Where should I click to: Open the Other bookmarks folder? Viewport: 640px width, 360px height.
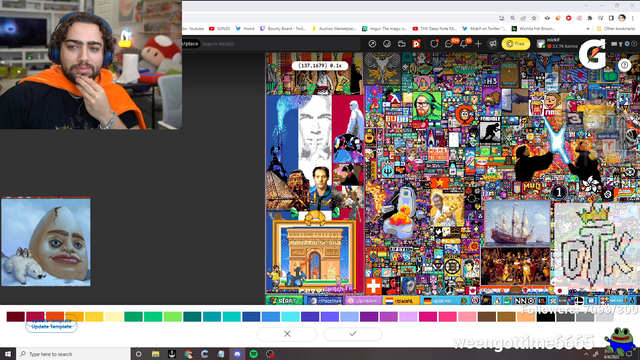(x=616, y=29)
